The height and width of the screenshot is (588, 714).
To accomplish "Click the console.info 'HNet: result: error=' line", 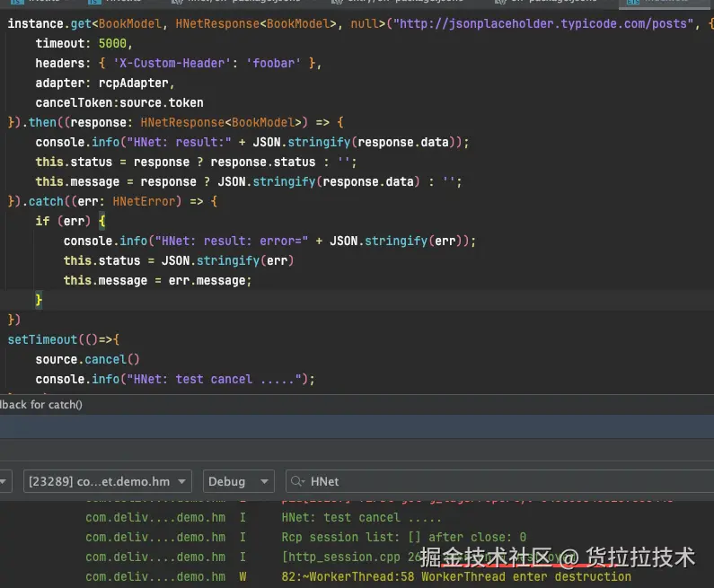I will pyautogui.click(x=269, y=241).
